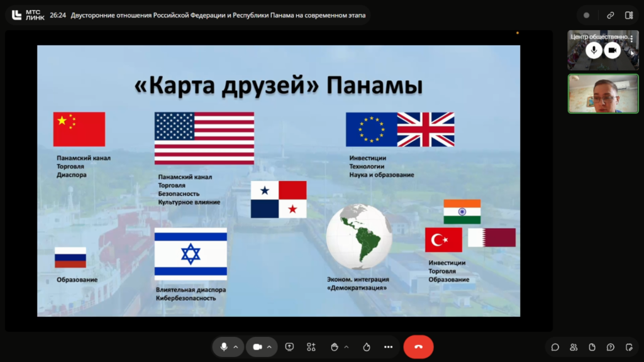The height and width of the screenshot is (362, 644).
Task: Change layout with the side panel icon
Action: (629, 15)
